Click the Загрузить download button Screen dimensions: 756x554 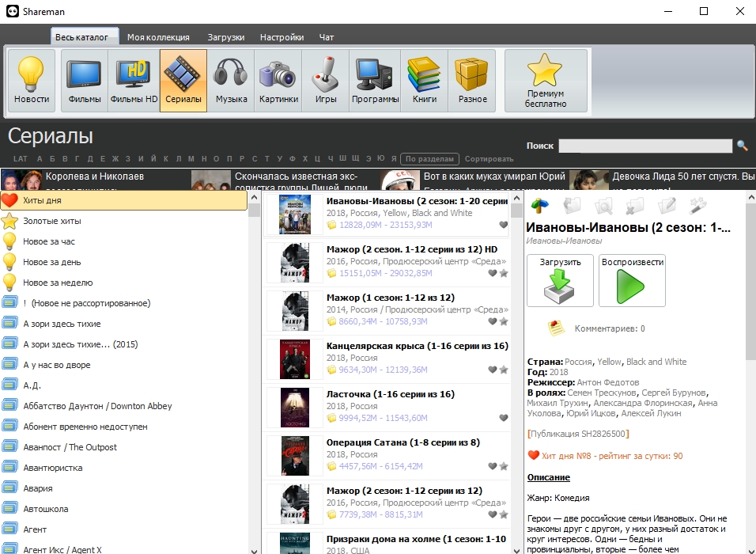pyautogui.click(x=560, y=280)
